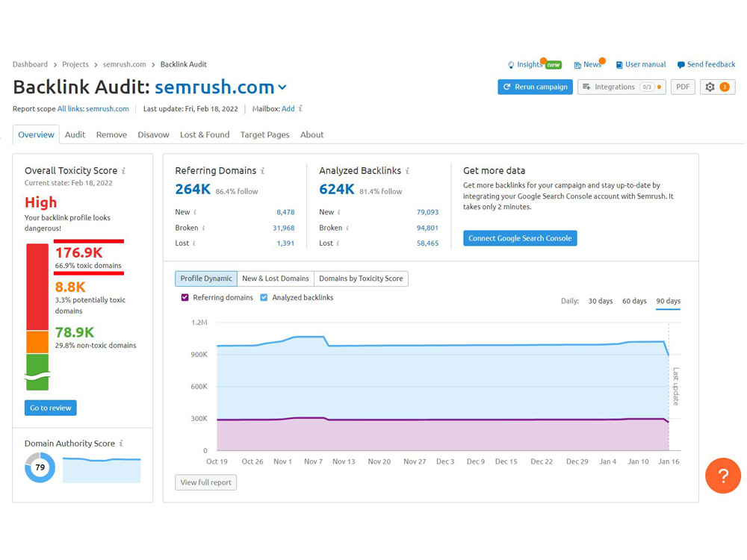Click the orange help question mark button
The width and height of the screenshot is (747, 560).
[x=722, y=475]
